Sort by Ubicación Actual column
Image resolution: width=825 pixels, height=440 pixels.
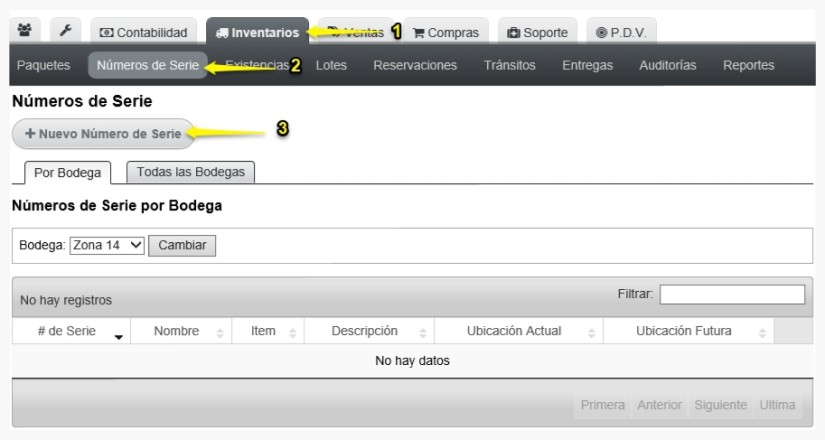point(519,331)
